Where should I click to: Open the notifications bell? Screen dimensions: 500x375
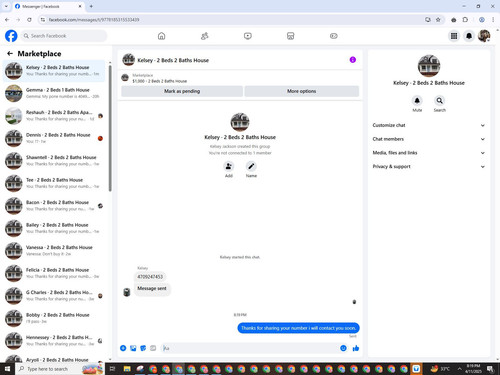point(469,36)
